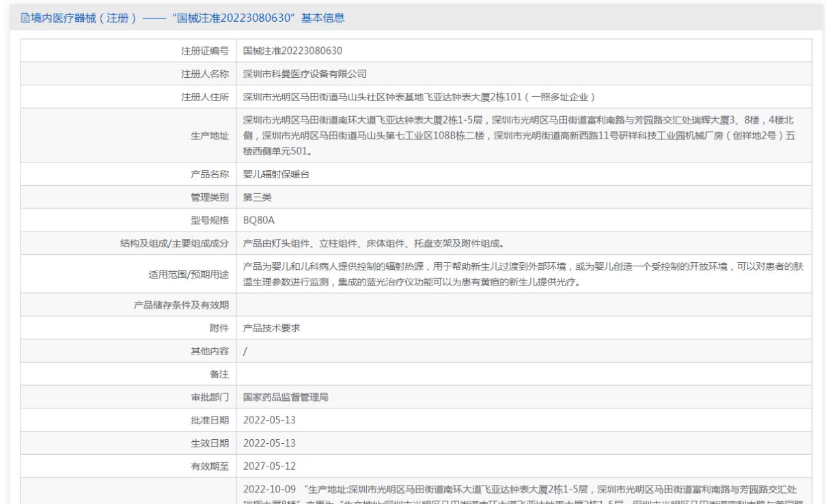Click the 批准日期 label
This screenshot has height=504, width=826.
(210, 421)
